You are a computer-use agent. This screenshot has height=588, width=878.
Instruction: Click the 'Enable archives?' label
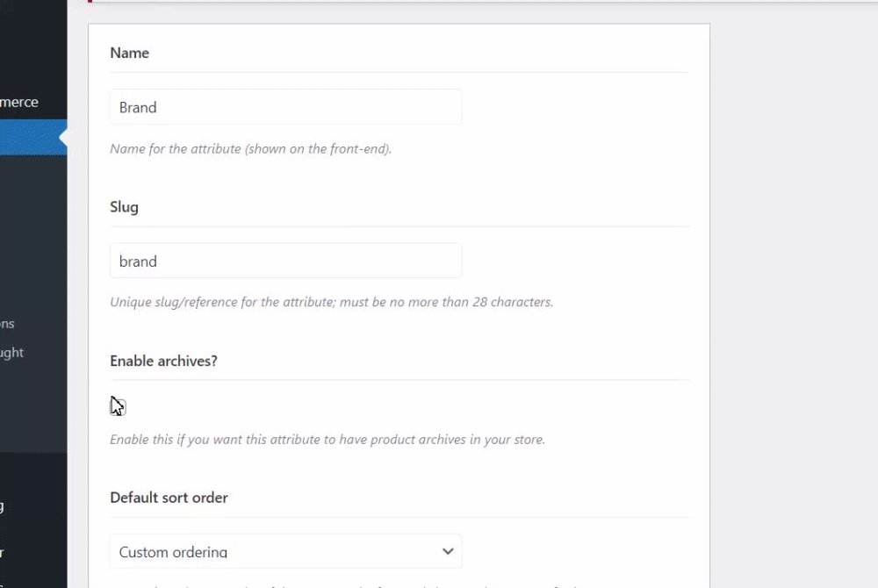click(x=163, y=361)
